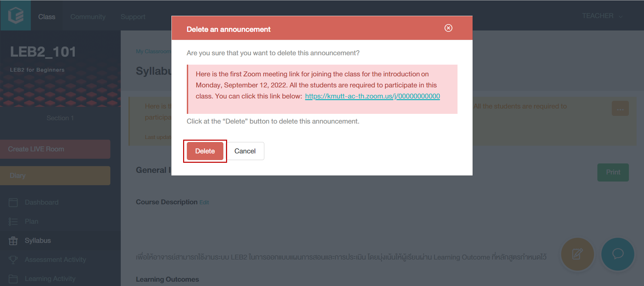
Task: Go to the Support menu item
Action: point(133,17)
